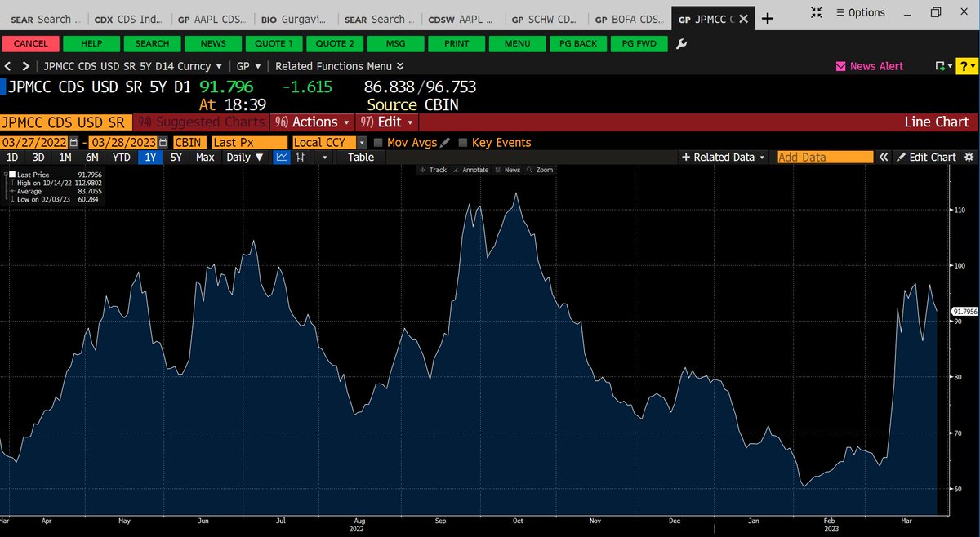This screenshot has width=980, height=537.
Task: Click the Edit Chart button
Action: point(933,157)
